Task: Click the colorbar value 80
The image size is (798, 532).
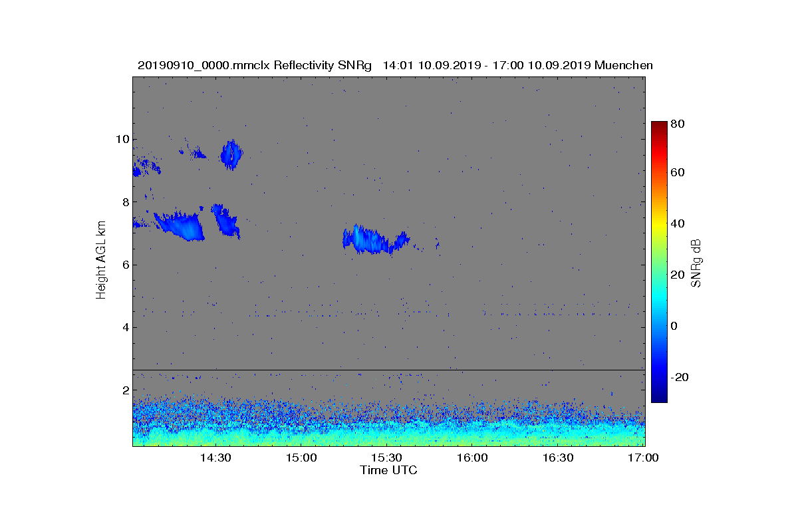Action: pos(678,124)
